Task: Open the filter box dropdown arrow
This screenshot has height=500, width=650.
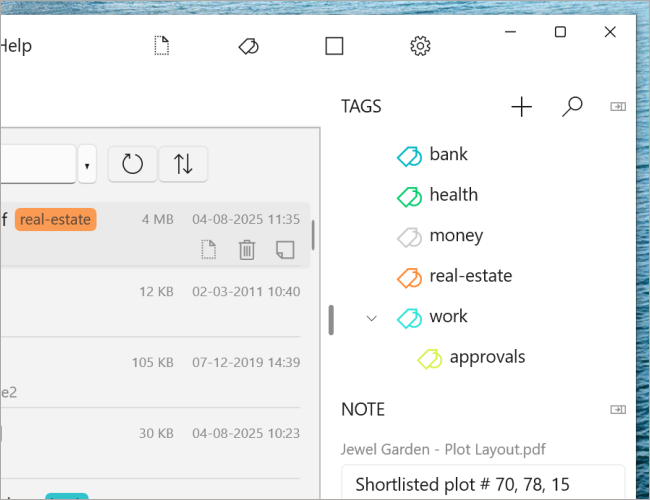Action: point(87,164)
